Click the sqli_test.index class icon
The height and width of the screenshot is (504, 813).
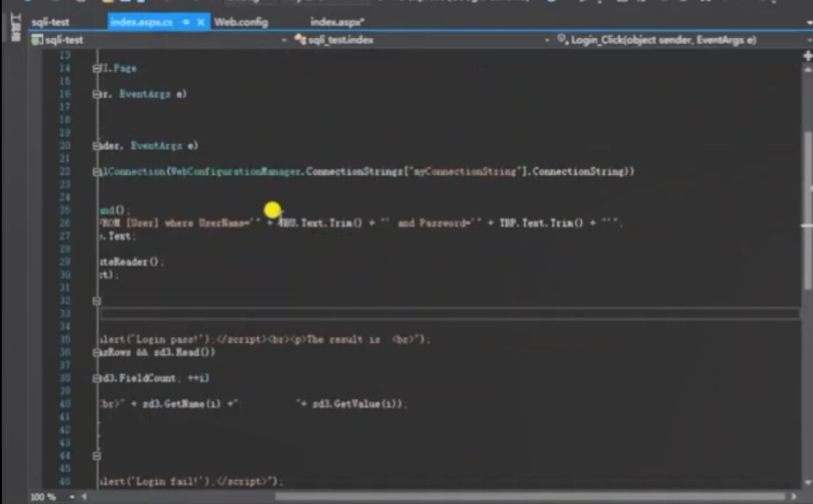(300, 40)
